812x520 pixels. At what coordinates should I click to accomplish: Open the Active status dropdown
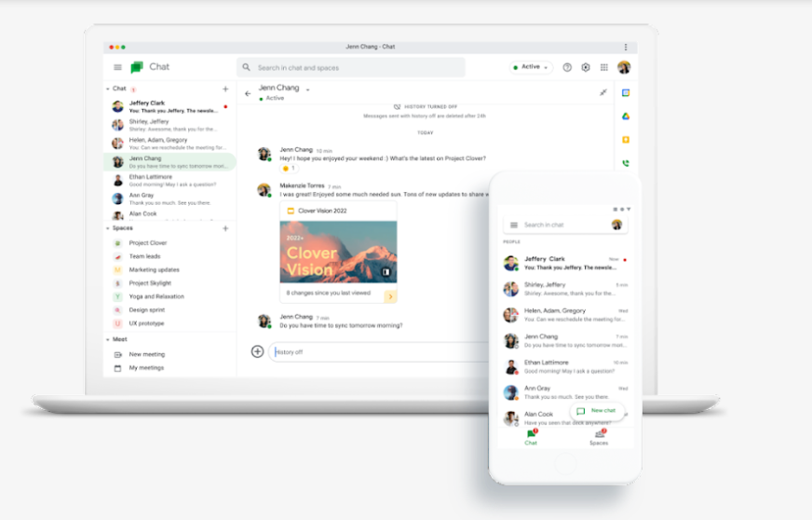click(x=532, y=67)
